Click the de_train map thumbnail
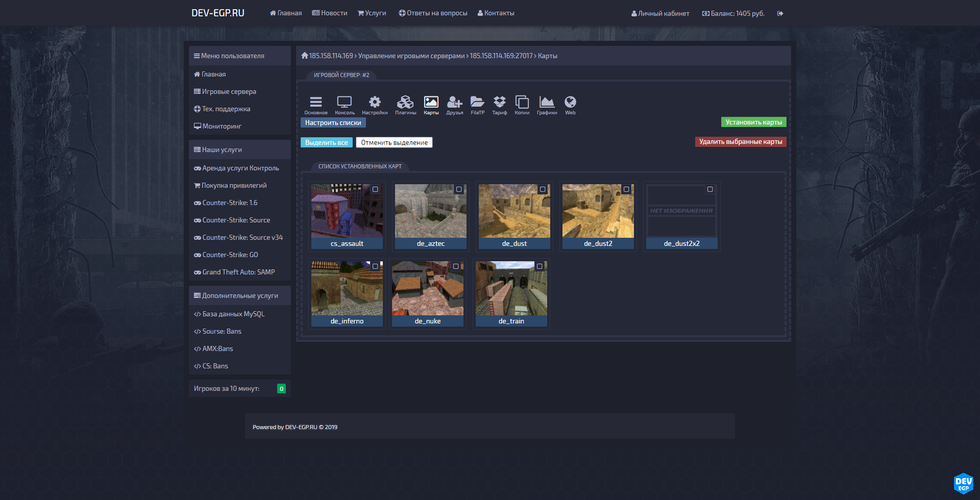 tap(511, 288)
